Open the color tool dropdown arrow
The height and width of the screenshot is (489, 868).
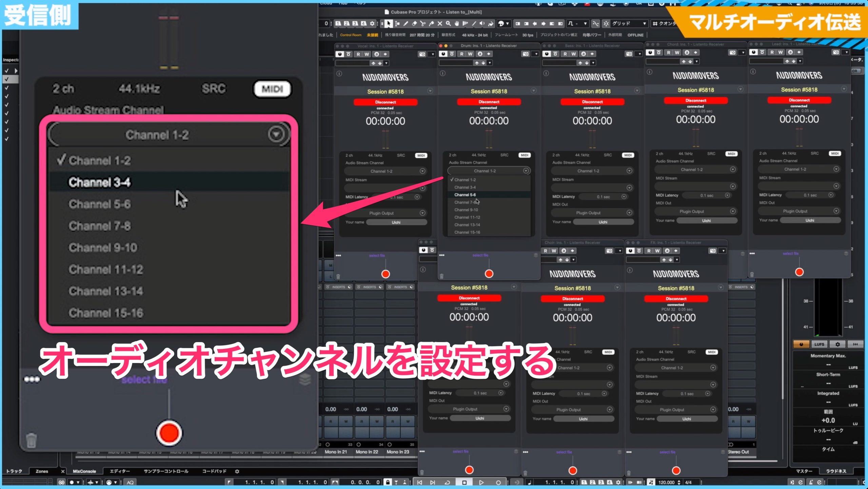point(508,23)
